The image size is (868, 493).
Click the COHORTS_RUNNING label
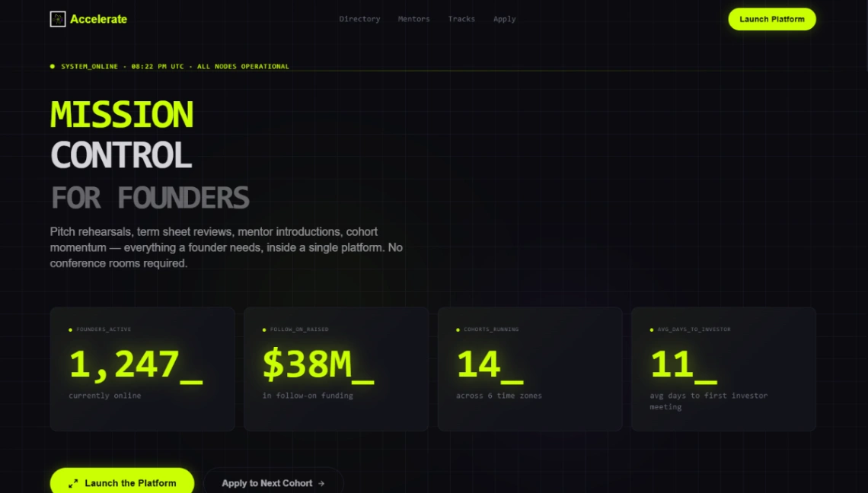pos(491,329)
